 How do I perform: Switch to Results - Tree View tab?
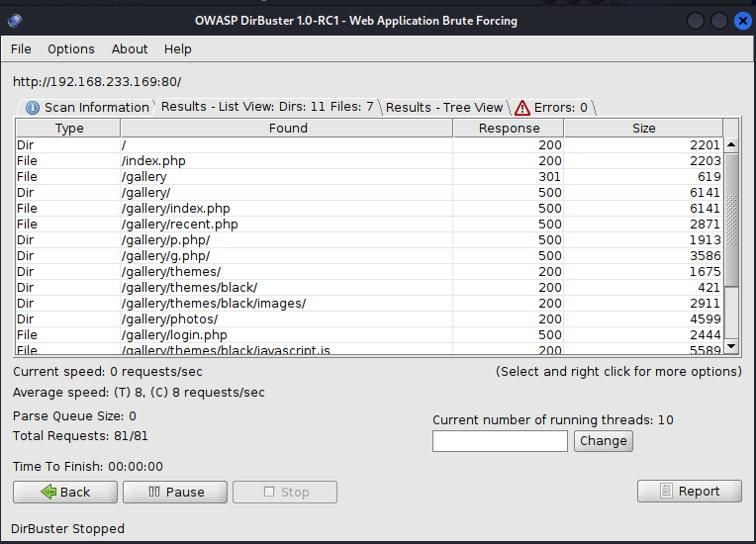point(444,107)
